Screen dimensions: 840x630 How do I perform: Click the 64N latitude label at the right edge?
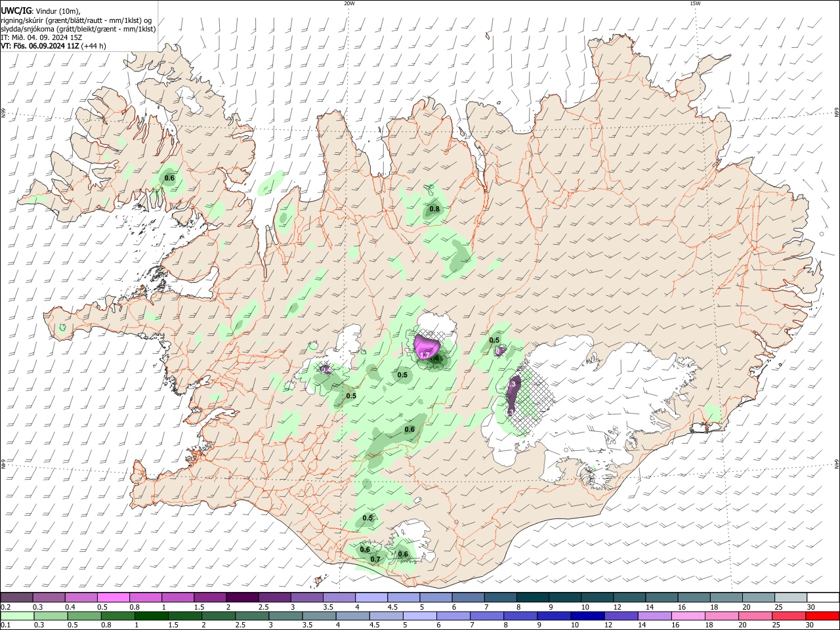837,464
